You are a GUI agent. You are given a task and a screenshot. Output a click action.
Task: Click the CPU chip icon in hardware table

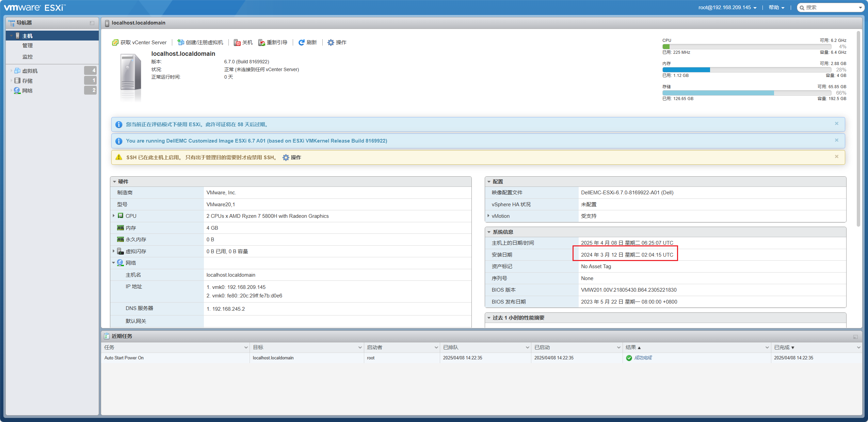tap(120, 216)
